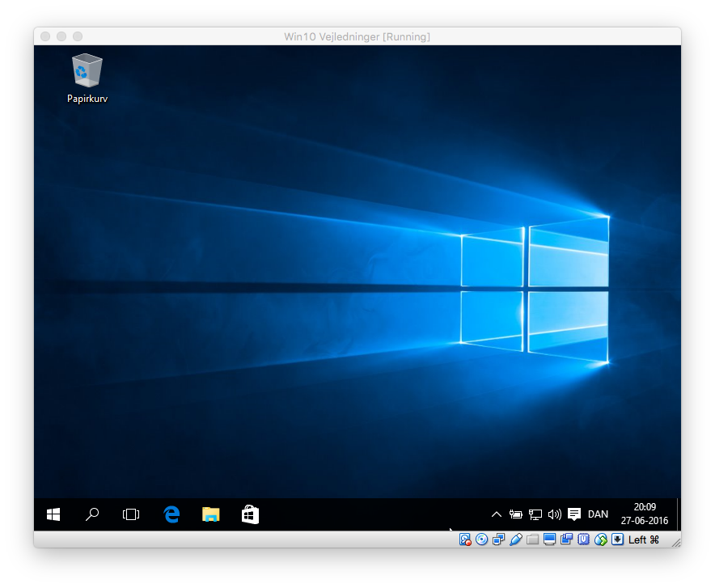Image resolution: width=715 pixels, height=588 pixels.
Task: Click the VirtualBox window resize grip
Action: click(676, 543)
